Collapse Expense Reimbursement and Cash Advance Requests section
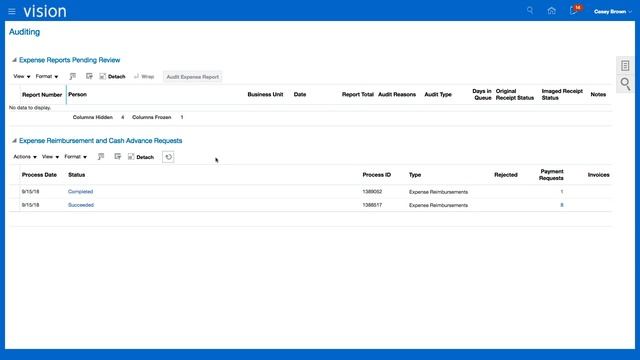The height and width of the screenshot is (360, 640). [x=14, y=141]
